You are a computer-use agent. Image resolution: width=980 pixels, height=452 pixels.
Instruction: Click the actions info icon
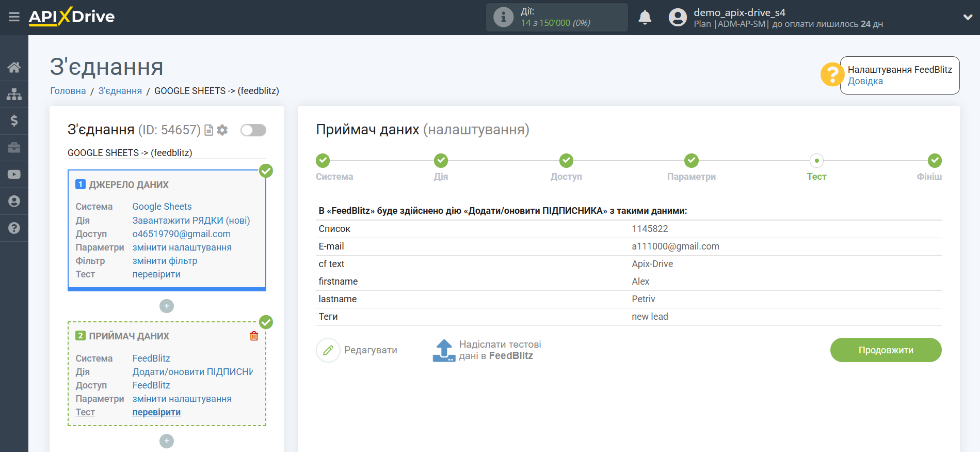[x=503, y=17]
